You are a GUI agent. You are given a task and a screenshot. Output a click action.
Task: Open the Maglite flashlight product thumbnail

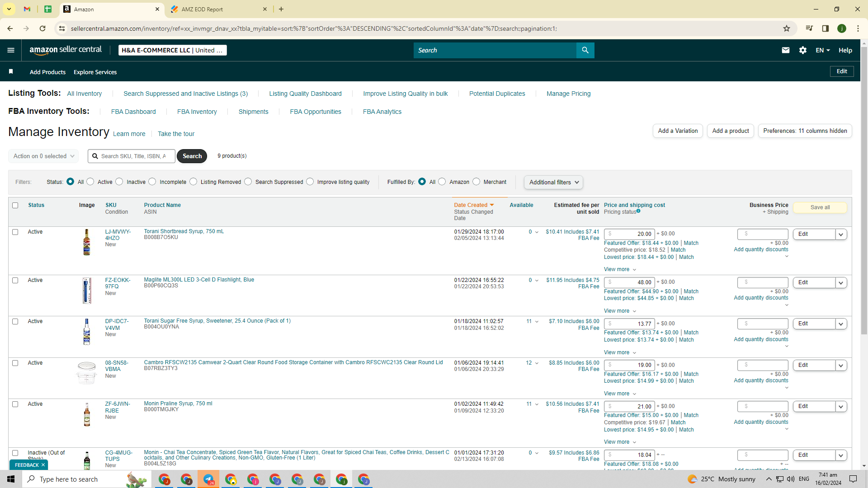(87, 291)
